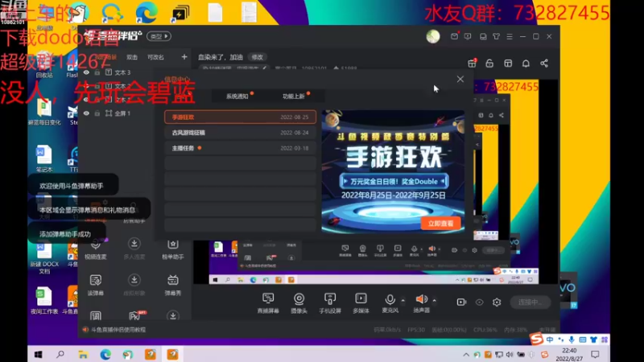
Task: Open the 类型 mode switch pill
Action: pos(159,36)
